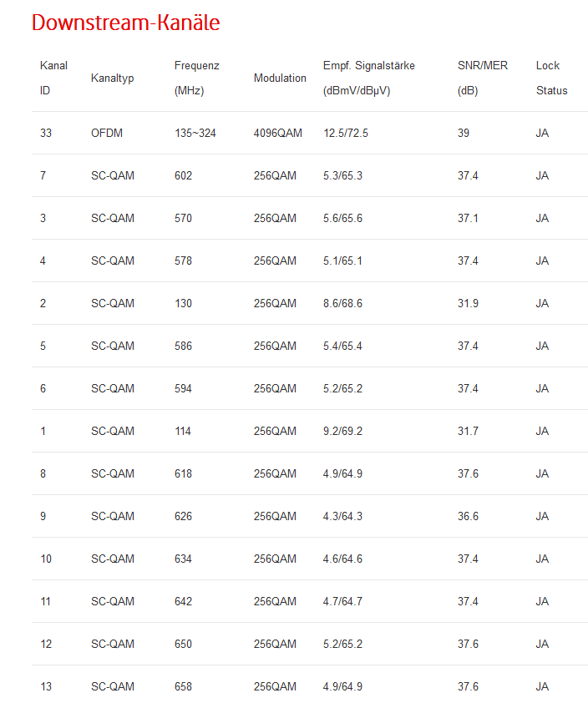This screenshot has width=588, height=703.
Task: Click the Frequenz (MHz) column header
Action: (x=197, y=78)
